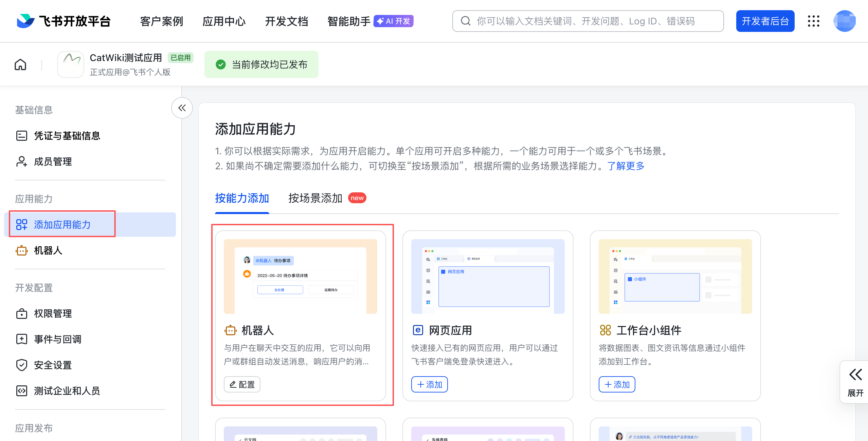Click the 开发者后台 button

(x=765, y=21)
